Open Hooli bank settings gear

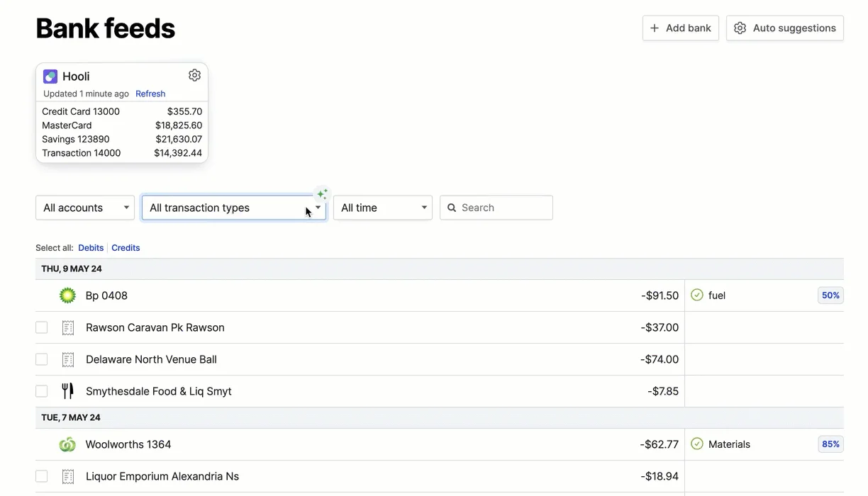[194, 75]
